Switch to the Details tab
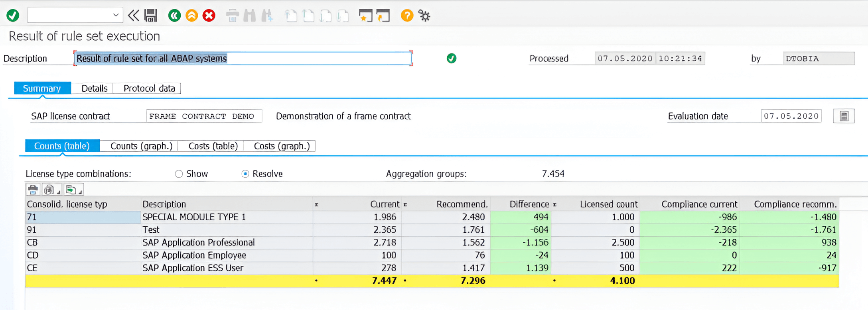The image size is (868, 310). point(94,88)
